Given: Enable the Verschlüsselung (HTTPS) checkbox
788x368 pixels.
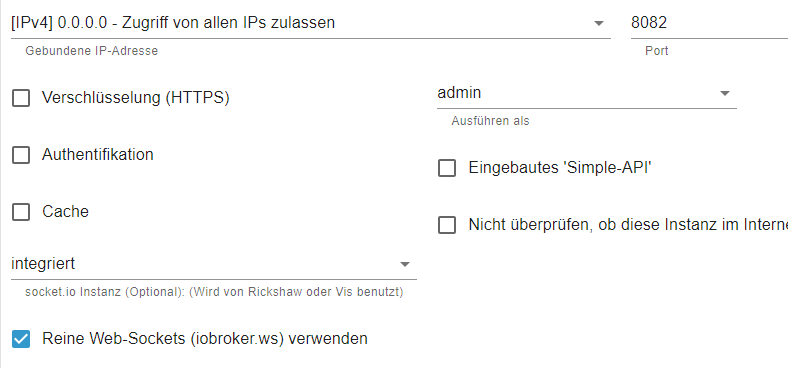Looking at the screenshot, I should pos(21,98).
